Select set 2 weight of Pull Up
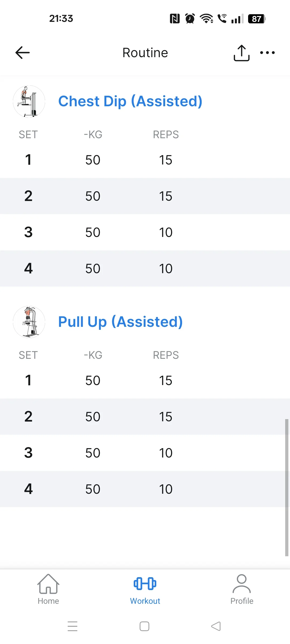 click(93, 417)
